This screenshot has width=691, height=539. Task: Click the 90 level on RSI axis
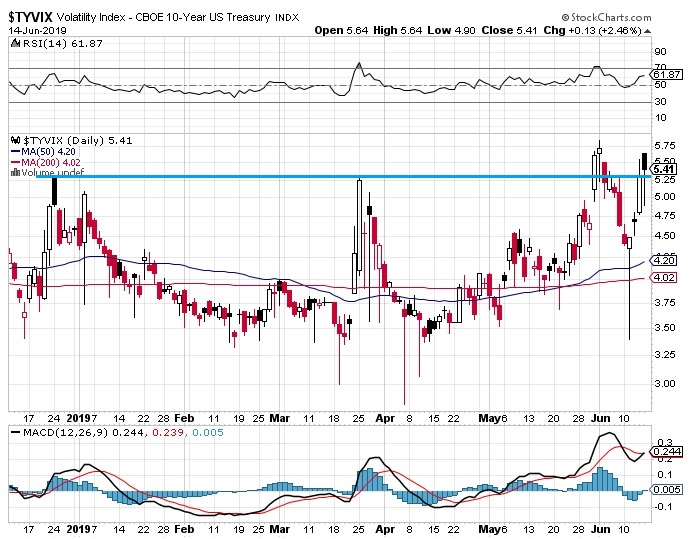661,52
